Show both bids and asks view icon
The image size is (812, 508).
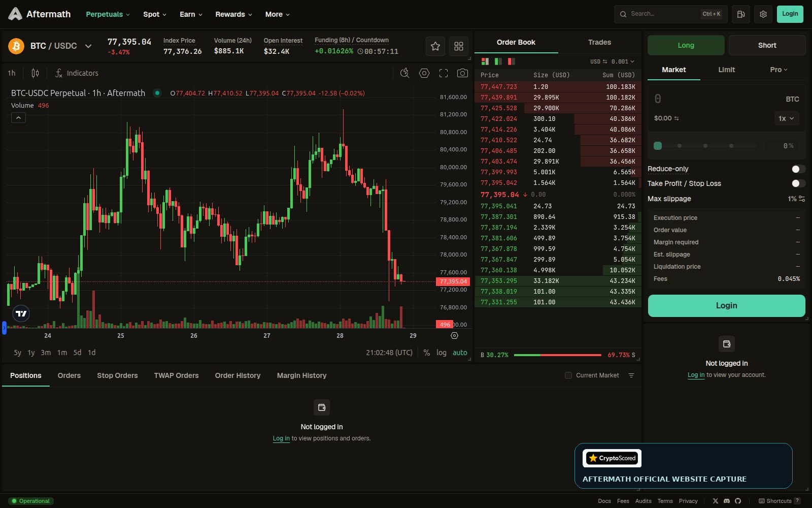tap(485, 61)
